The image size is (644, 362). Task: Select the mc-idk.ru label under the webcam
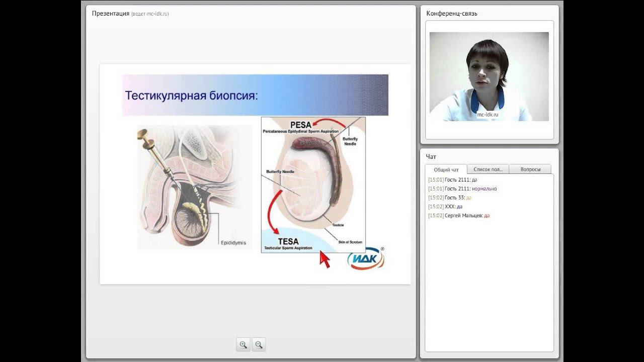click(x=488, y=115)
